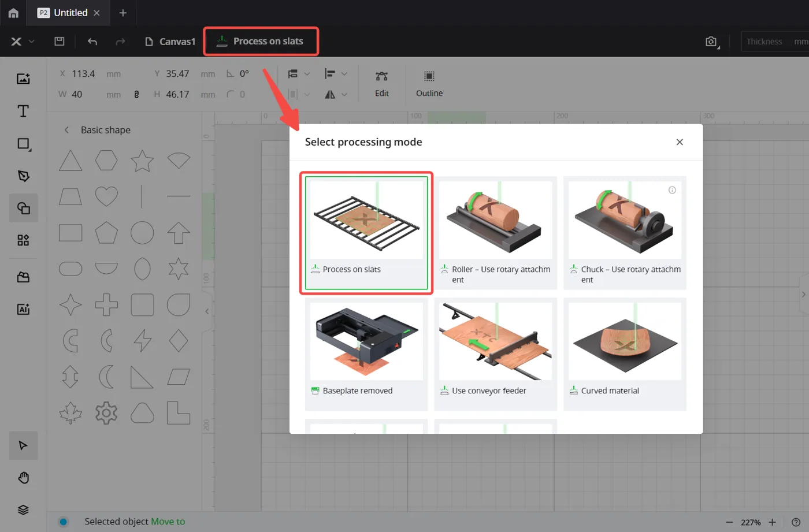Viewport: 809px width, 532px height.
Task: Select the Pen vector tool
Action: coord(23,176)
